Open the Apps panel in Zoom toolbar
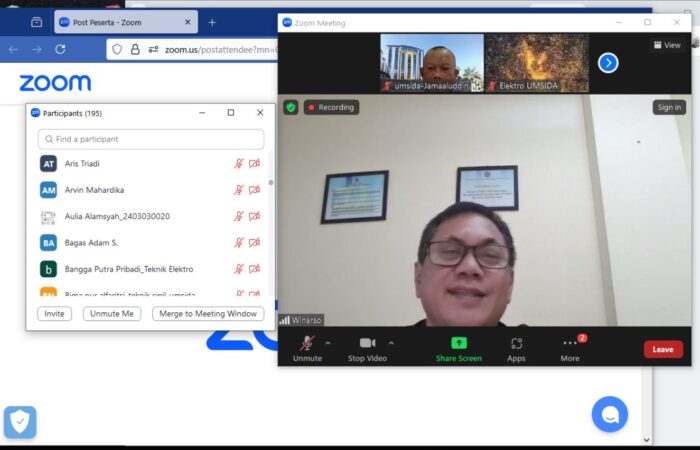Image resolution: width=700 pixels, height=450 pixels. [x=516, y=349]
